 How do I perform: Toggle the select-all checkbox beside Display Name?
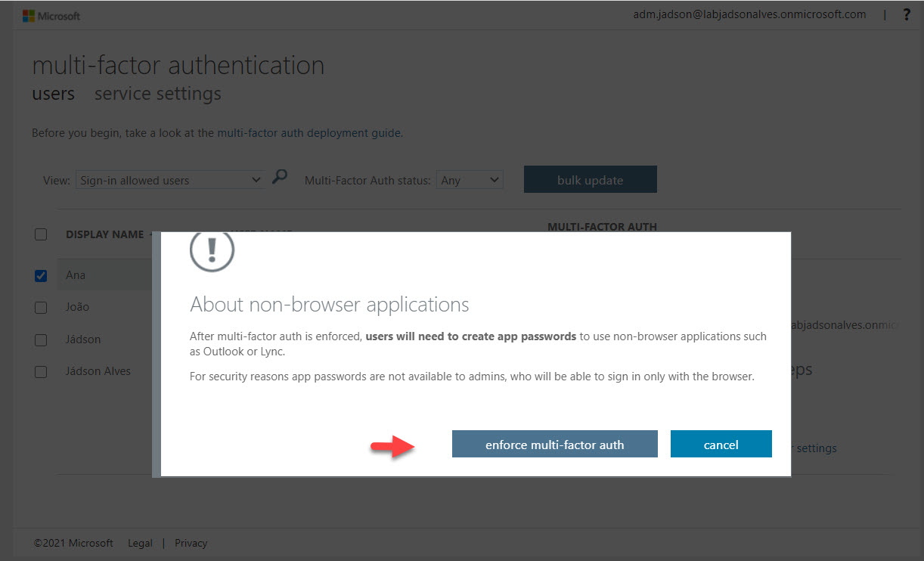tap(41, 234)
